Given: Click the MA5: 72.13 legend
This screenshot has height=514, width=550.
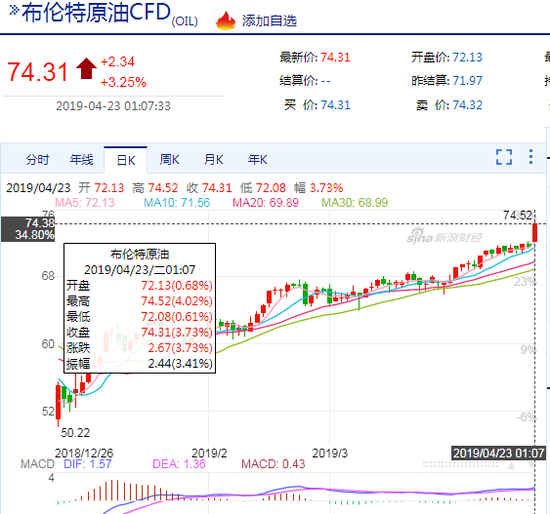Looking at the screenshot, I should point(85,202).
